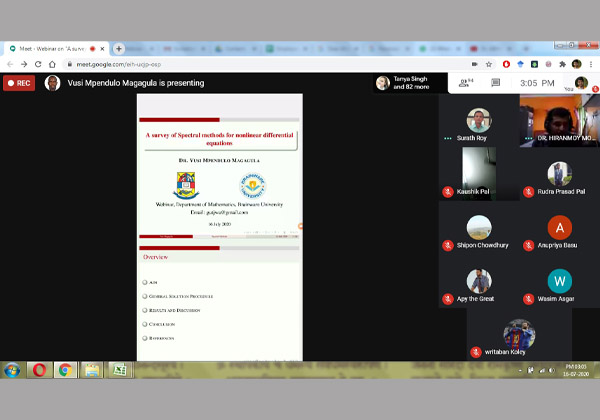Image resolution: width=600 pixels, height=420 pixels.
Task: Click the browser back arrow
Action: [x=11, y=64]
